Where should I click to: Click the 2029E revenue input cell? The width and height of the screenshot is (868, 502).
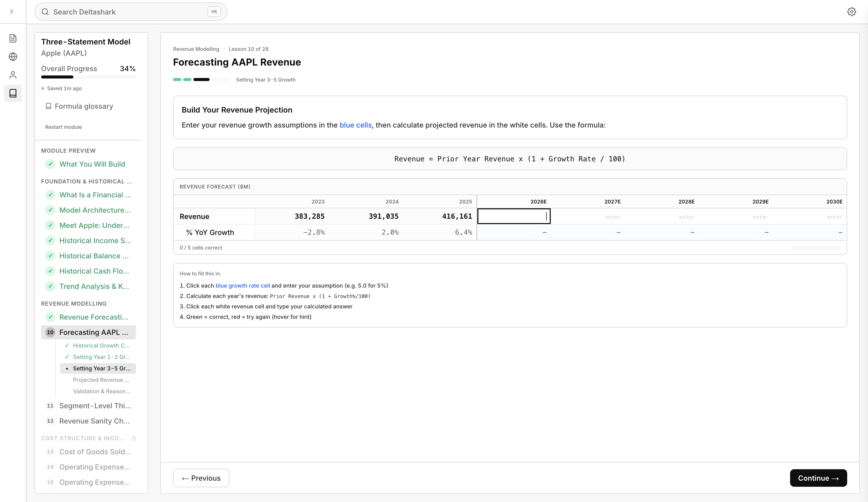pos(736,216)
